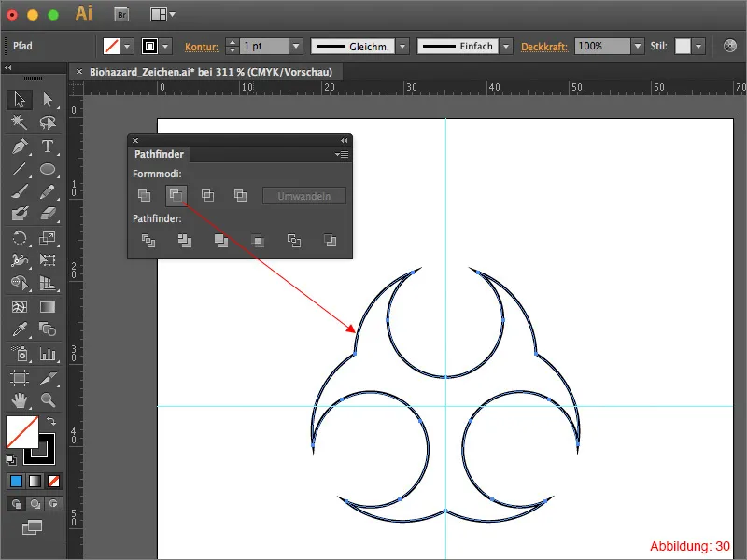
Task: Select the Warp tool
Action: 20,260
